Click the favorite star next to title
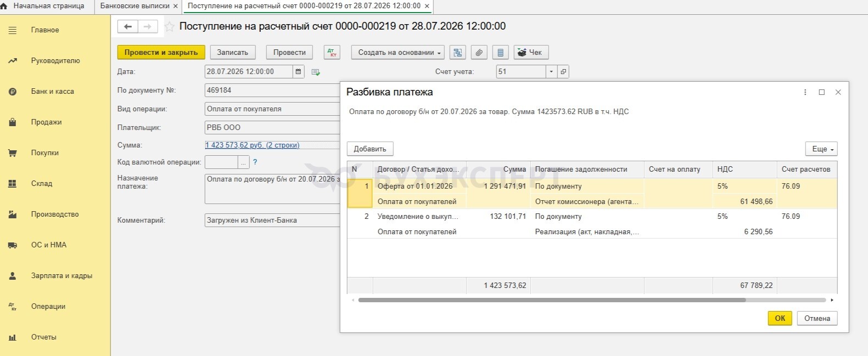This screenshot has width=868, height=356. point(170,26)
